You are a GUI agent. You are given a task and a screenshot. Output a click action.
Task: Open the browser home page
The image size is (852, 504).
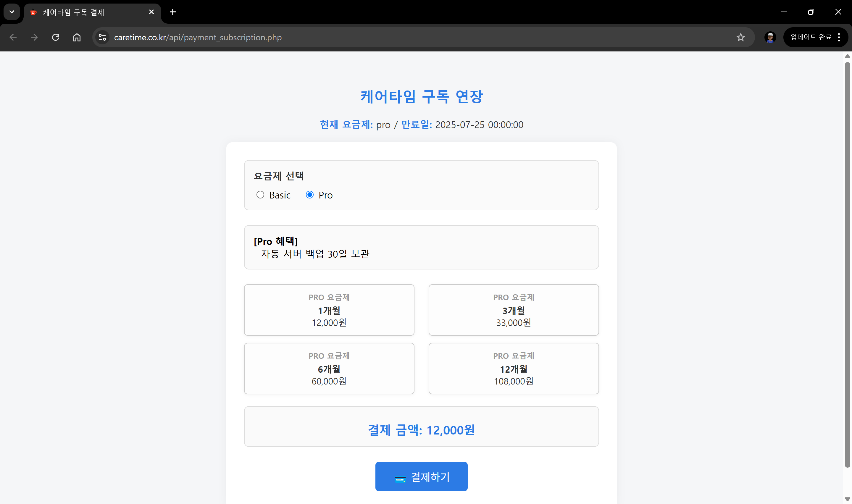tap(77, 37)
